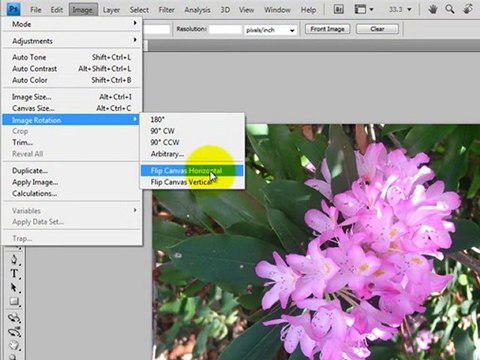The height and width of the screenshot is (360, 480).
Task: Choose Auto Color from Image menu
Action: coord(72,80)
